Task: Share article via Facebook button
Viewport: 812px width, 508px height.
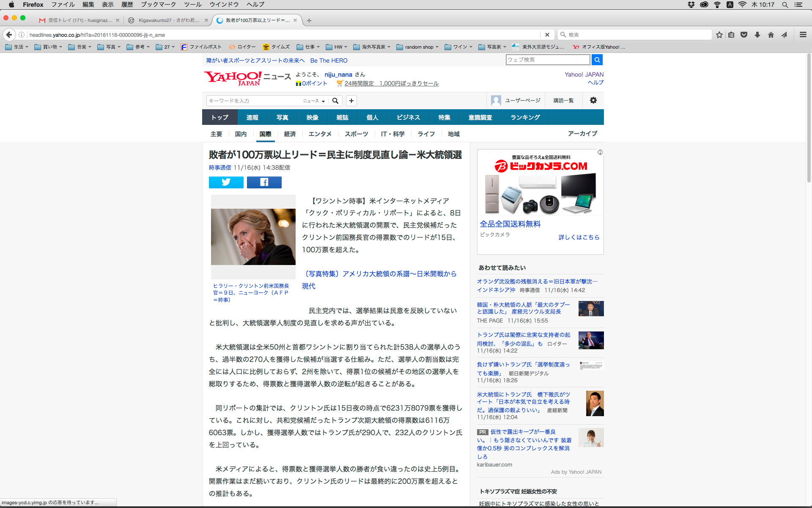Action: coord(264,182)
